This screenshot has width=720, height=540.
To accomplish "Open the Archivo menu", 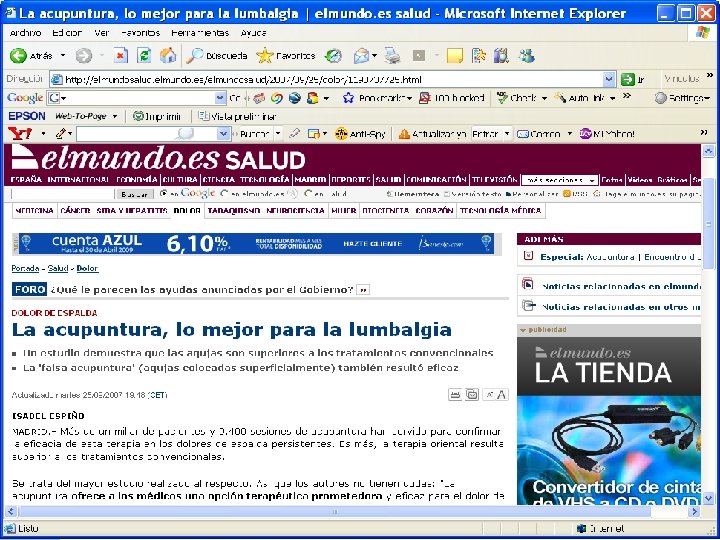I will click(25, 33).
